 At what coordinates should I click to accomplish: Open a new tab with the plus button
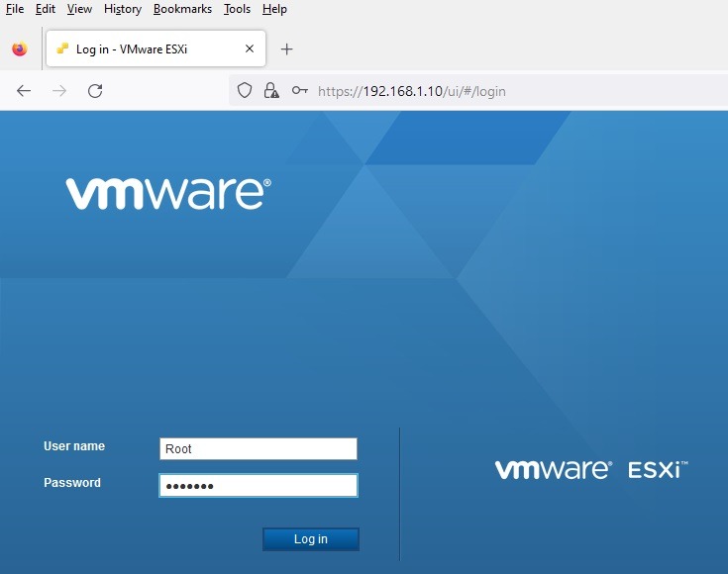coord(287,49)
